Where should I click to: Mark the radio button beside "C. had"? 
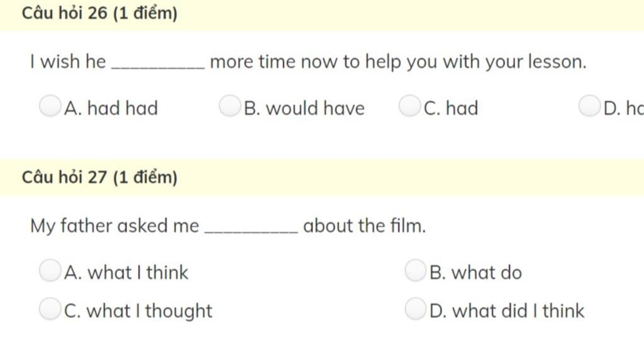(409, 107)
